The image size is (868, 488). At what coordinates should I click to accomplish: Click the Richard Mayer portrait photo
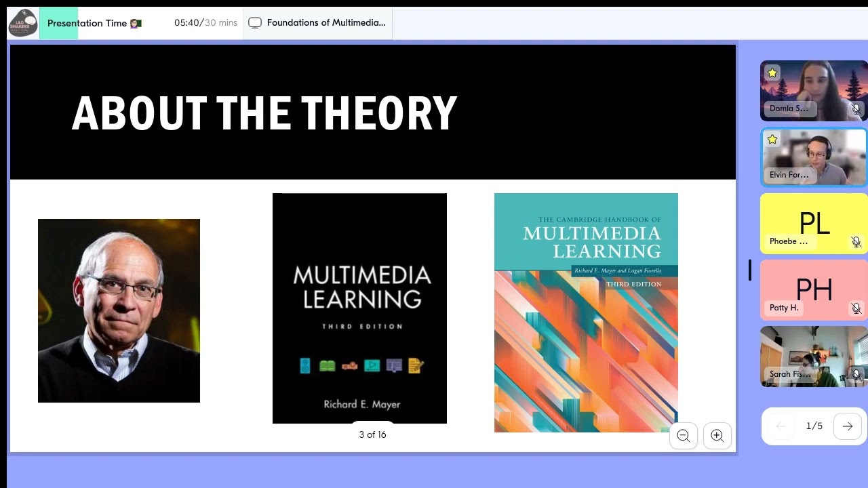119,310
